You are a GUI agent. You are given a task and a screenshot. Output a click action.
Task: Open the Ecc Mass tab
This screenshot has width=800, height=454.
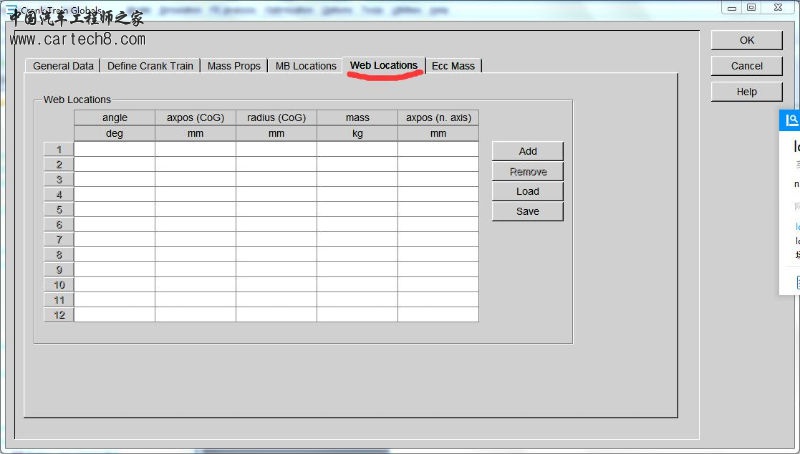[x=453, y=66]
